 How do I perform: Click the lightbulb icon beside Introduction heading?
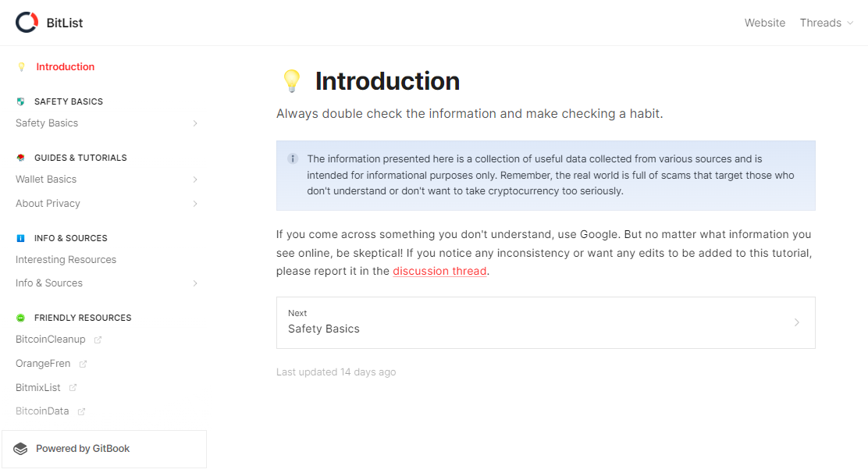tap(291, 80)
